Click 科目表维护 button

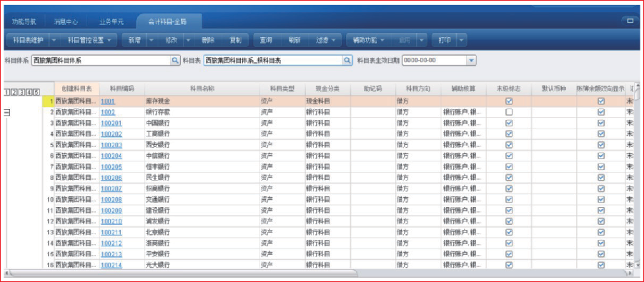[x=29, y=40]
